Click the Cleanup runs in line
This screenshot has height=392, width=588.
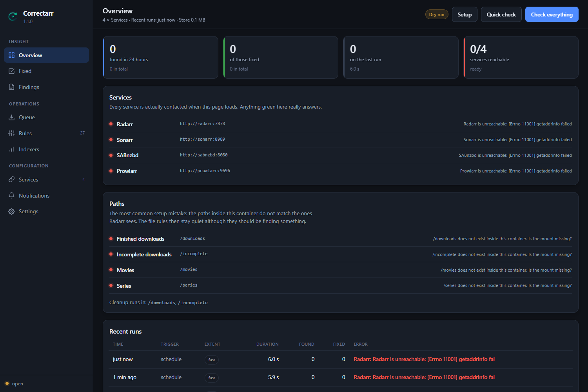point(158,303)
